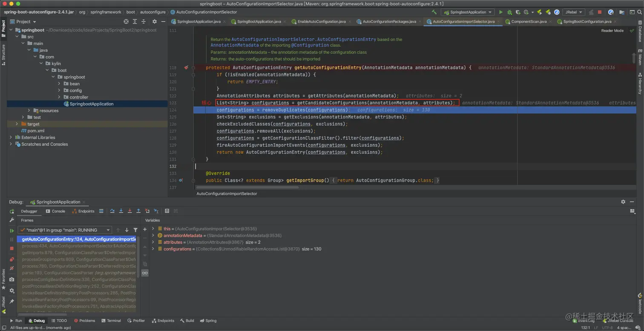
Task: Toggle the breakpoint on line 118
Action: pos(186,67)
